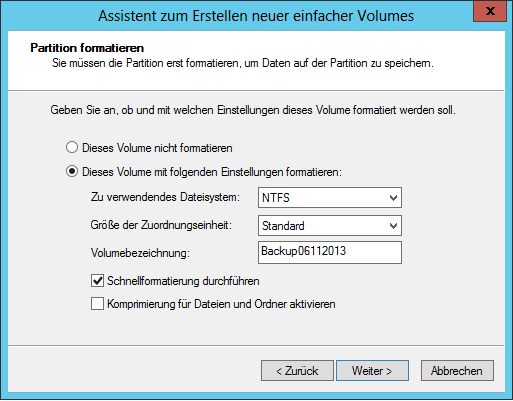Select the format with following settings radio
The height and width of the screenshot is (401, 513).
coord(72,172)
